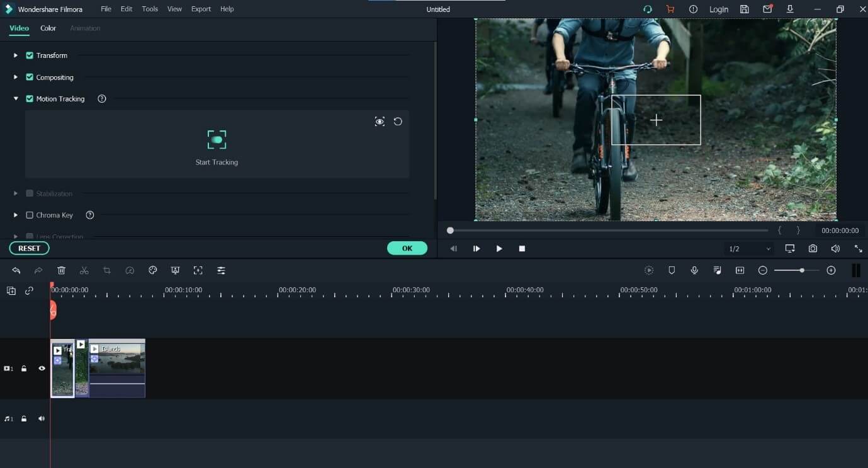The image size is (868, 468).
Task: Click the Chroma Key help question mark
Action: coord(90,215)
